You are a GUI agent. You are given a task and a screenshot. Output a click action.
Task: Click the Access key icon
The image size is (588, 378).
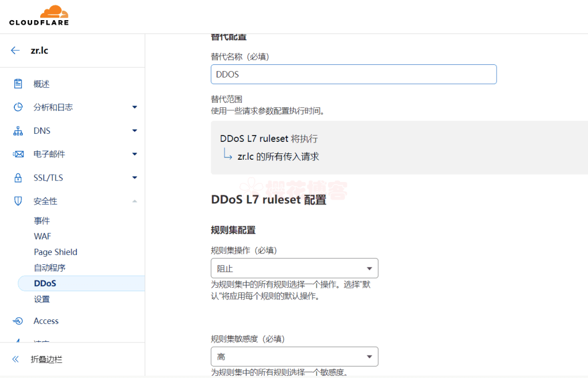(18, 321)
